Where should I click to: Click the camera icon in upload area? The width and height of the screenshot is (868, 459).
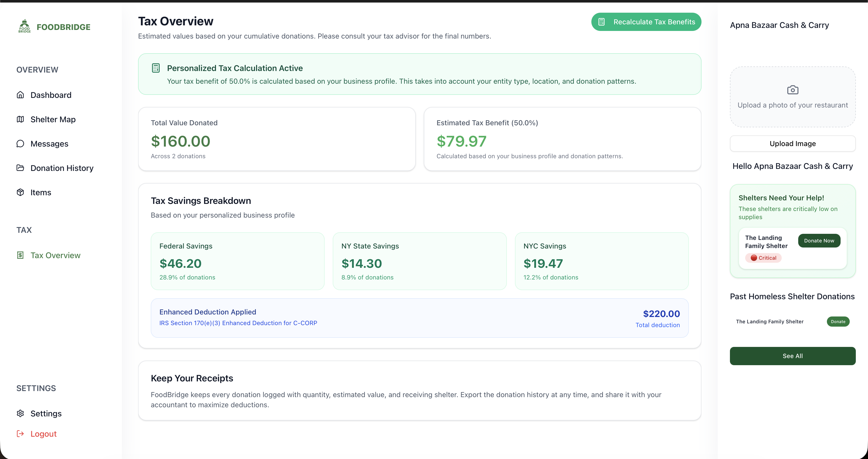coord(793,90)
